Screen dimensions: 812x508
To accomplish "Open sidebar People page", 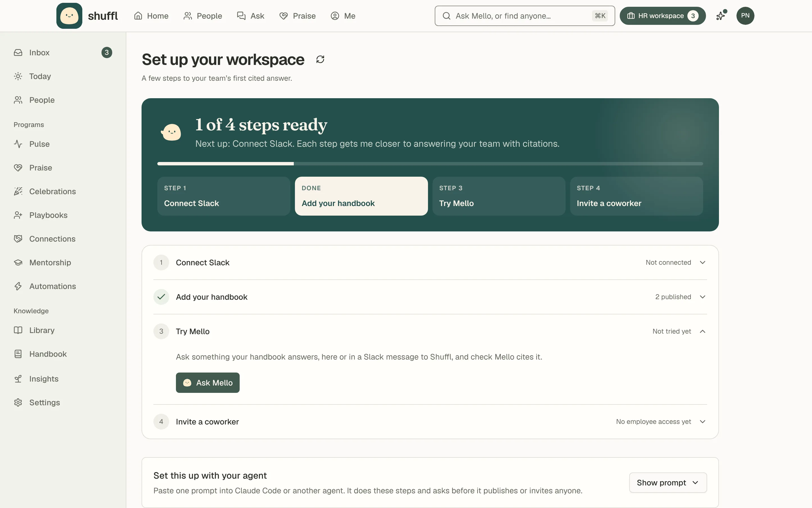I will (x=63, y=100).
